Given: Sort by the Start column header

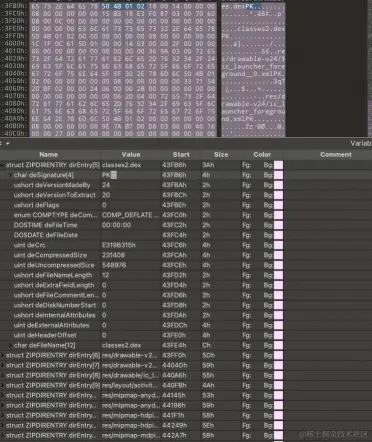Looking at the screenshot, I should click(x=181, y=155).
